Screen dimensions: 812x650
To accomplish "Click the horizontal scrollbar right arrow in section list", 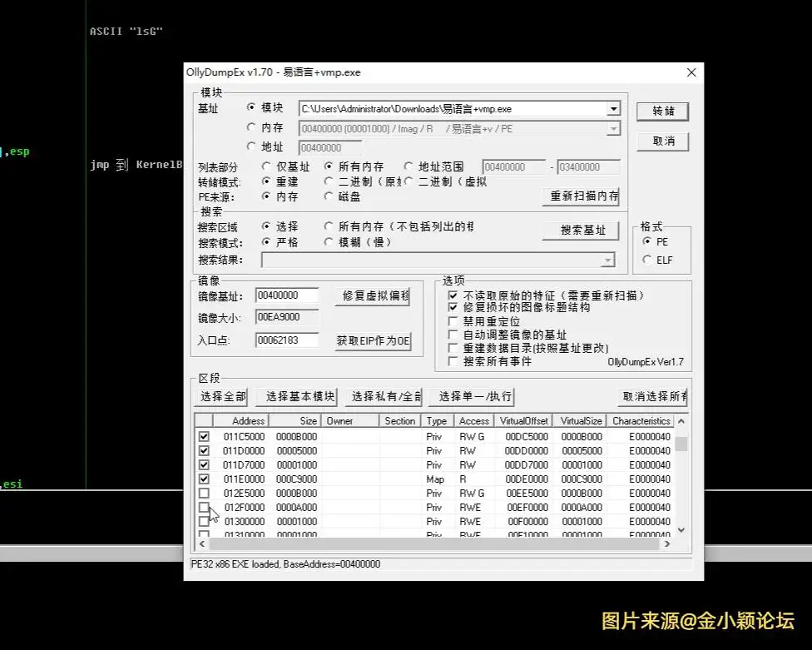I will 666,543.
